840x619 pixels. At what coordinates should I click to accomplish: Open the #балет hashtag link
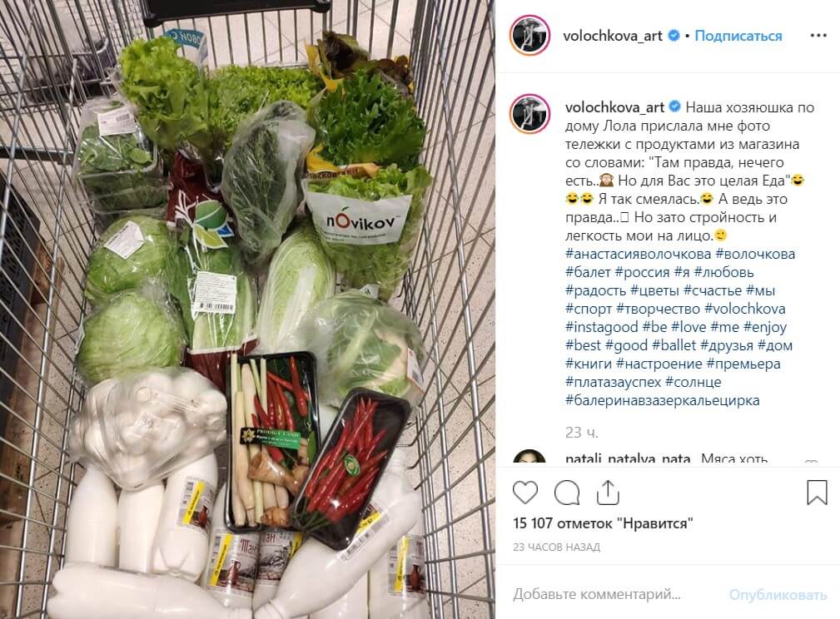588,272
